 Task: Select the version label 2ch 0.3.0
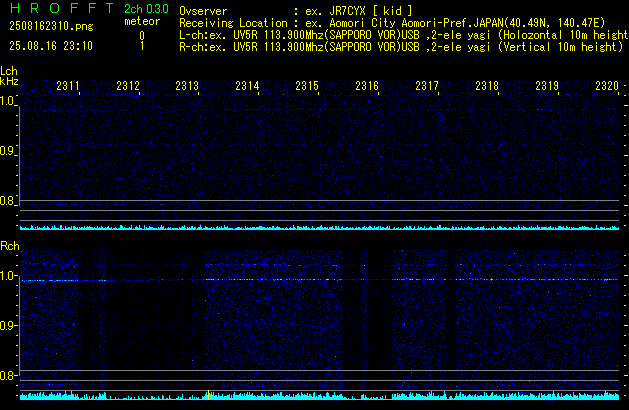146,9
